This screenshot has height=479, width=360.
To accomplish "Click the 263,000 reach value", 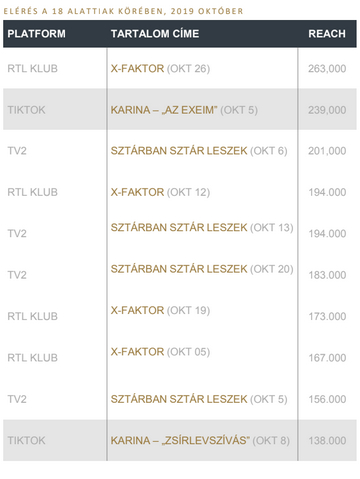I will tap(327, 69).
